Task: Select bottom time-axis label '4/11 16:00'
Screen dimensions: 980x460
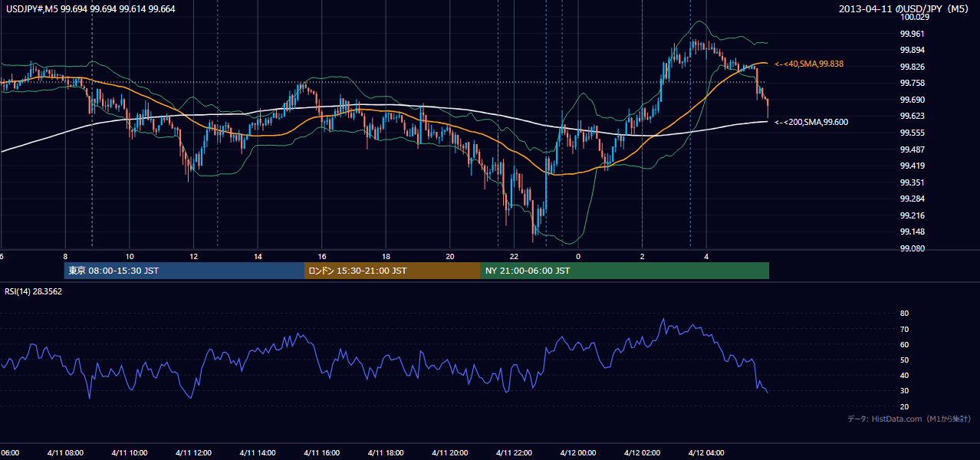Action: [321, 452]
